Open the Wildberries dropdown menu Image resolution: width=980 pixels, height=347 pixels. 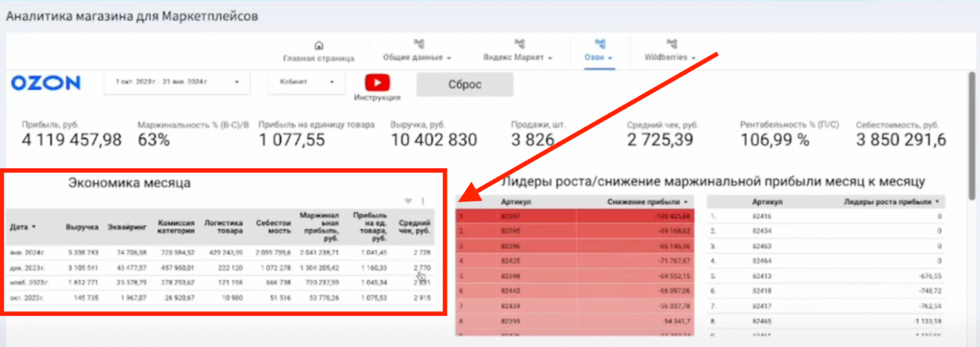pos(670,57)
